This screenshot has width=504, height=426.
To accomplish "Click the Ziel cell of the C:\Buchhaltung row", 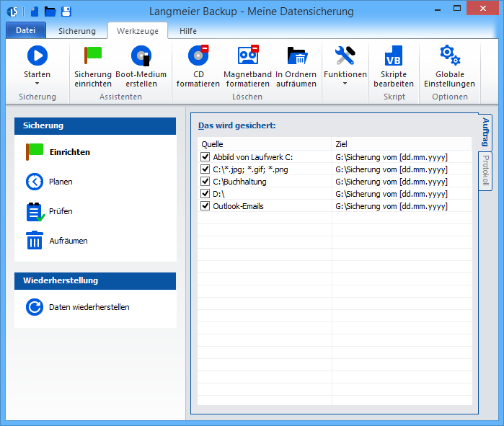I will tap(402, 182).
